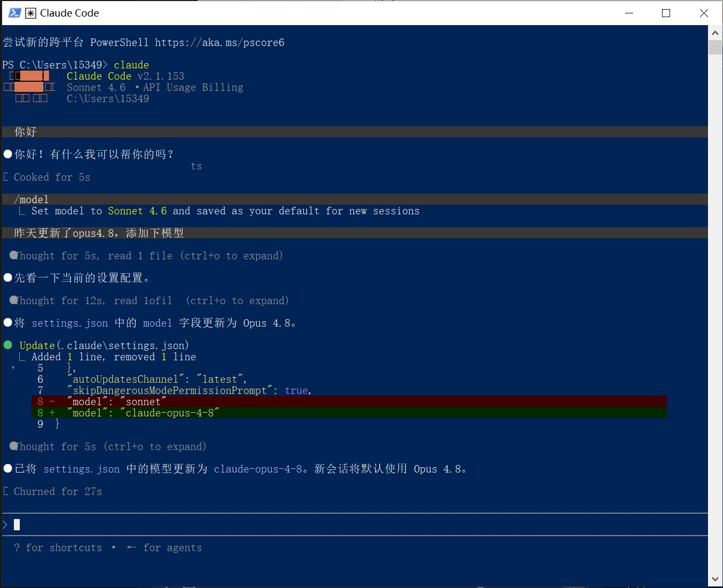Click 'Set model to Sonnet 4.6' result line
723x588 pixels.
pos(225,211)
